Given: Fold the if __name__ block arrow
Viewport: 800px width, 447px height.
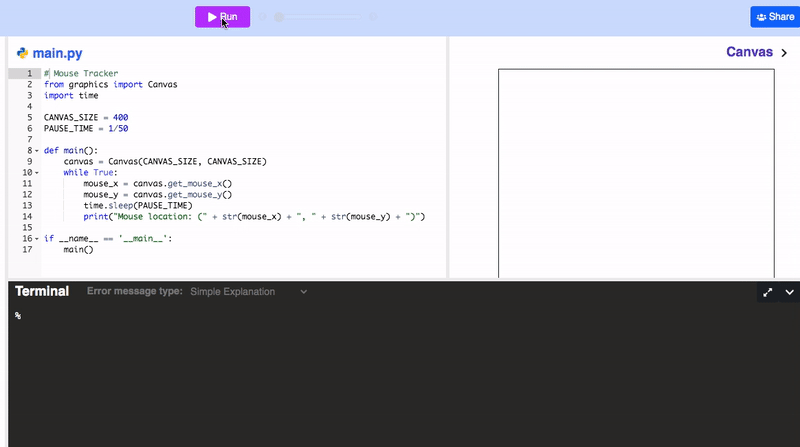Looking at the screenshot, I should (37, 239).
